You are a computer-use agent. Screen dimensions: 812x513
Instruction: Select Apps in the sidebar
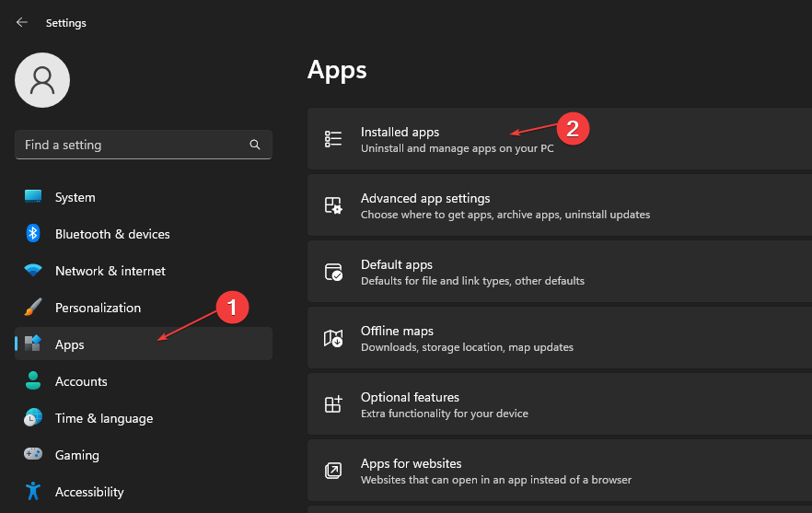[69, 344]
